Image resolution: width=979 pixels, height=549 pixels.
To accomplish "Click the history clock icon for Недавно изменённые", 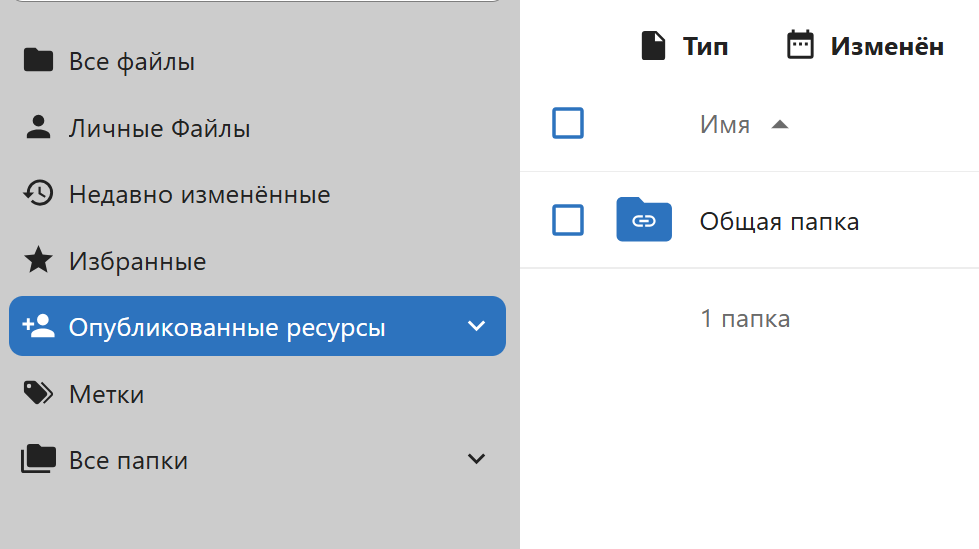I will click(38, 193).
